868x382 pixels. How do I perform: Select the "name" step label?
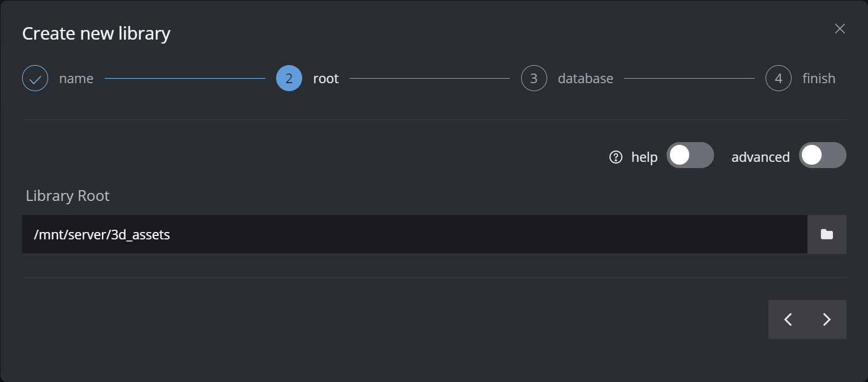(76, 79)
